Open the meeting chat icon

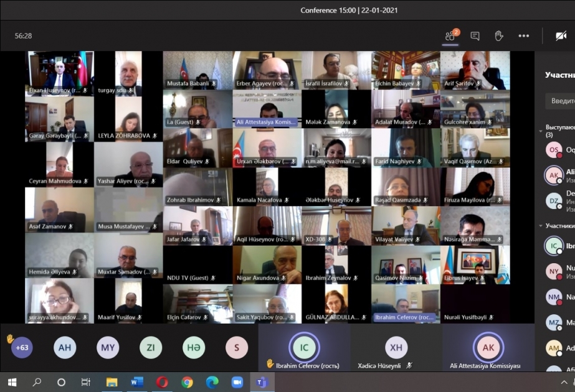click(x=475, y=36)
